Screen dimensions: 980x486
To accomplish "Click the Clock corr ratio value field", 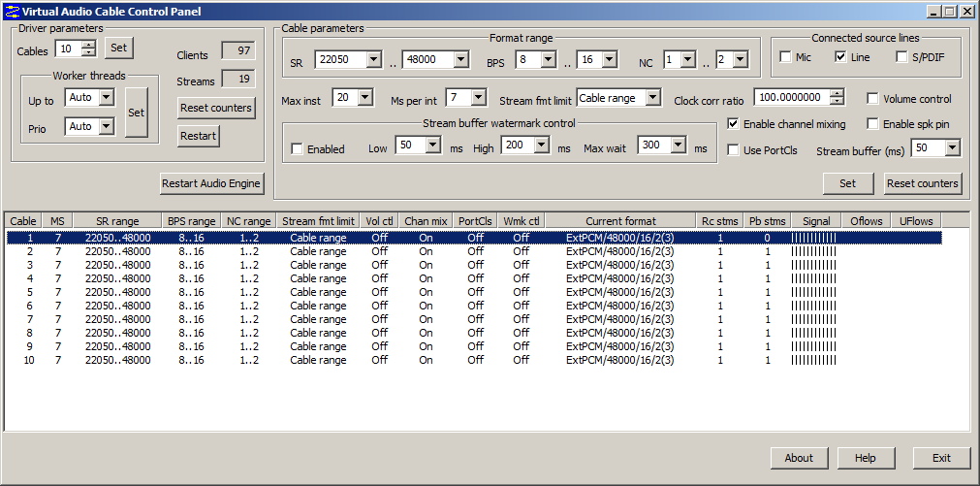I will point(793,98).
